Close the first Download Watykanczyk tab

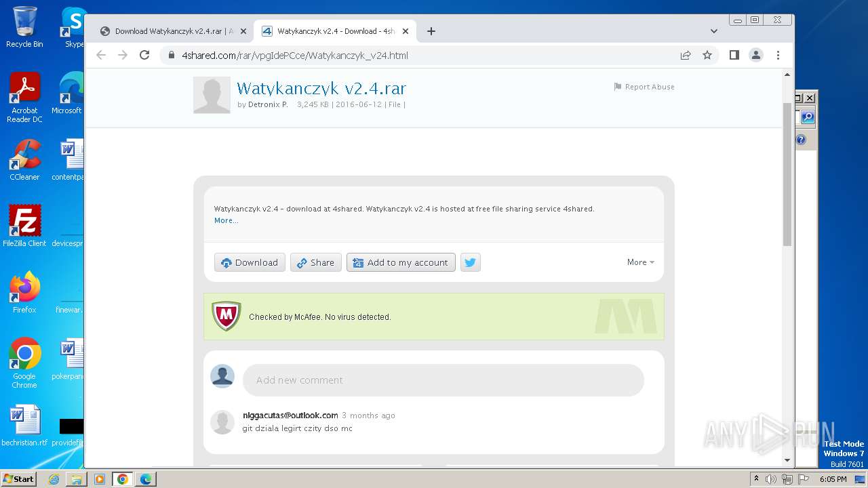243,31
